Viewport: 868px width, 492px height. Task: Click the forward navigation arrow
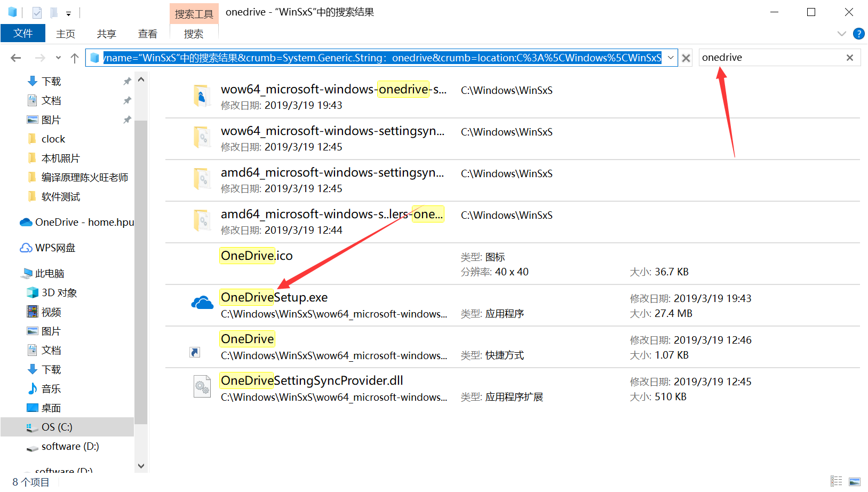(40, 58)
